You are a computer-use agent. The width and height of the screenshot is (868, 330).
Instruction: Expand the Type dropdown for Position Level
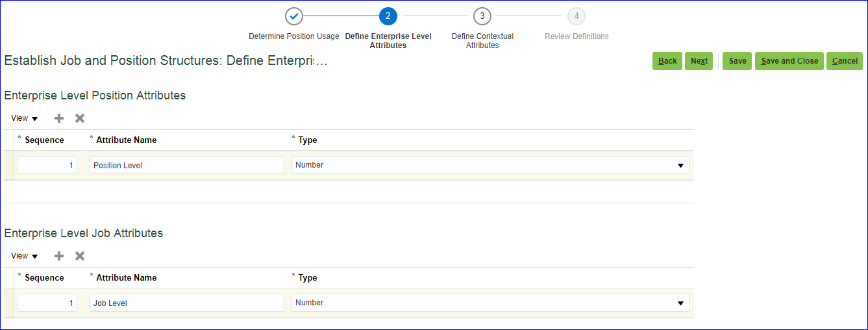pyautogui.click(x=680, y=166)
